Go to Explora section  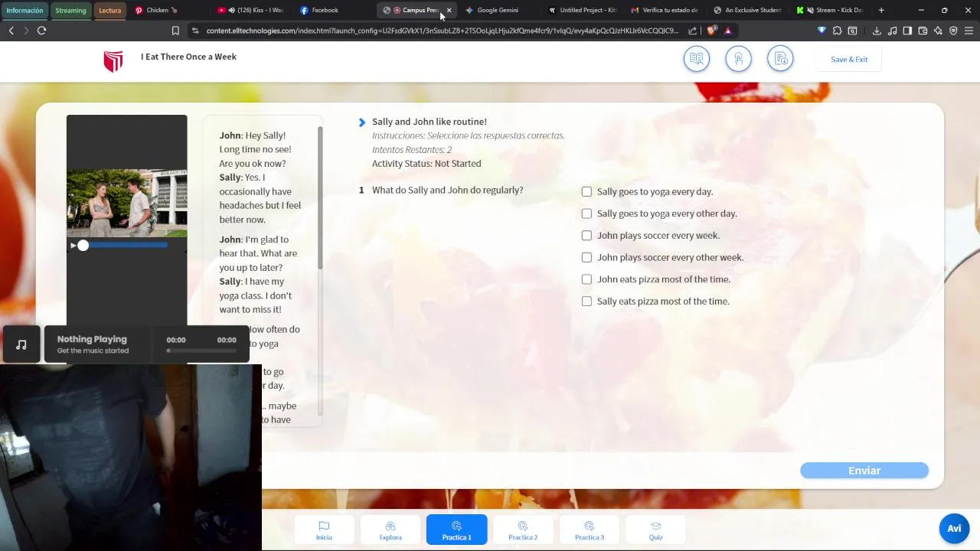coord(390,530)
